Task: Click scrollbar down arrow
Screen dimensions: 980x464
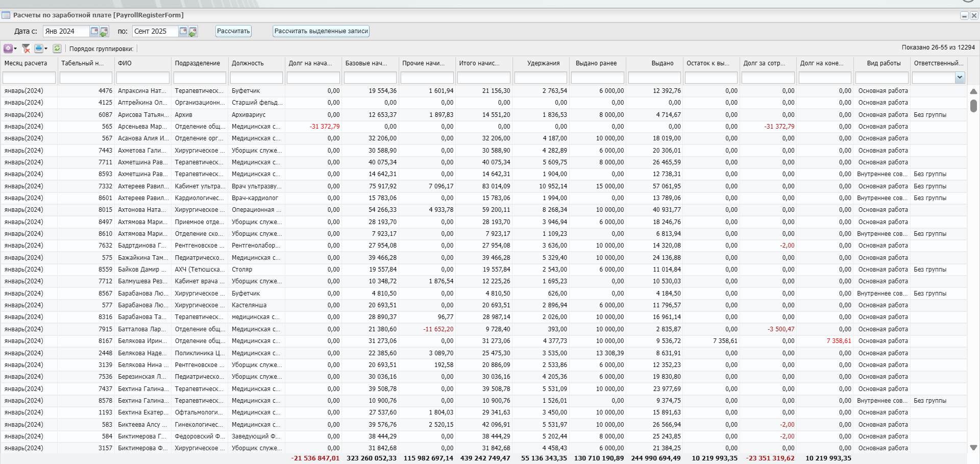Action: point(973,448)
